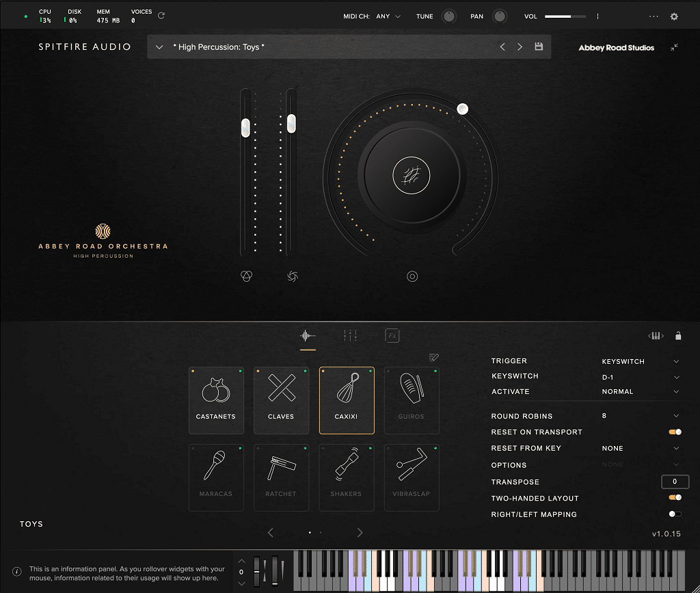Click the Abbey Road Studios logo
The image size is (700, 593).
click(616, 48)
